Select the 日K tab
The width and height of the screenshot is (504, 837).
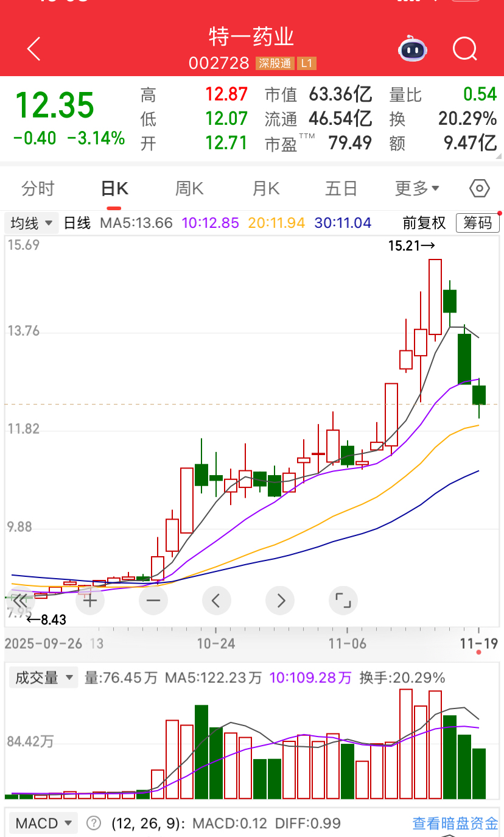pos(114,189)
